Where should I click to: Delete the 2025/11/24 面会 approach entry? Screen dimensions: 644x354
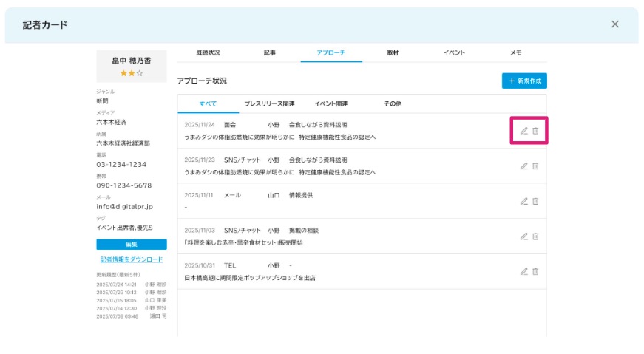click(535, 131)
